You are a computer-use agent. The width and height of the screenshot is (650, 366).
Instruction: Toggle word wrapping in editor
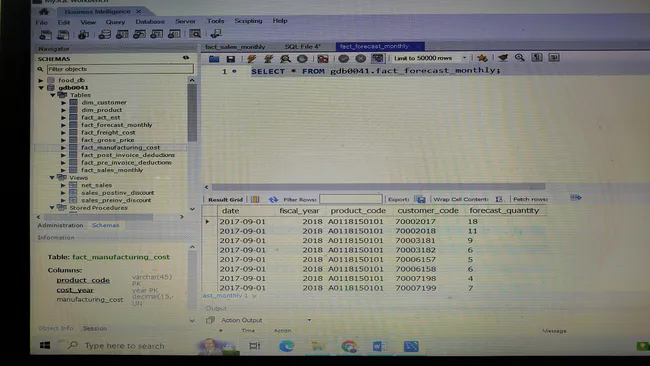[554, 57]
